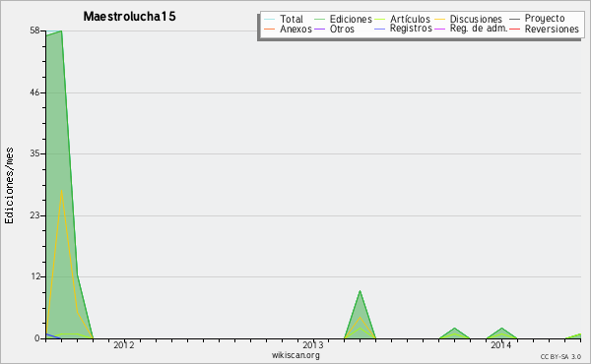Click the Ediciones/mes axis title

pos(9,186)
